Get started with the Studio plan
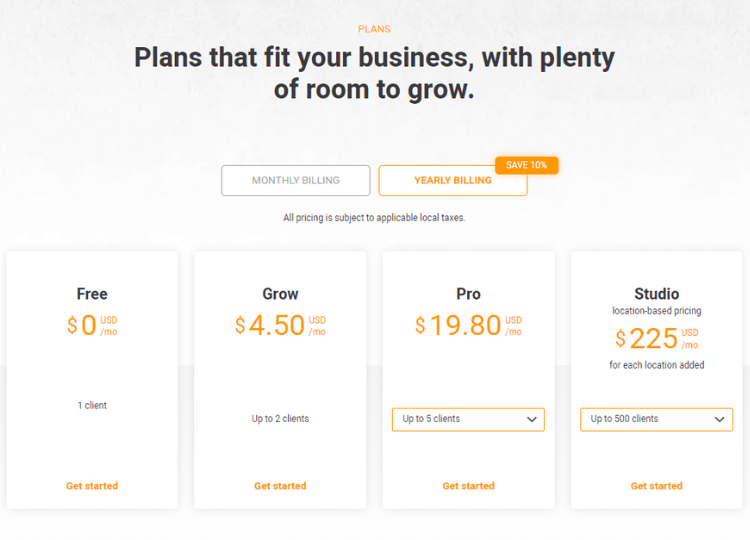Viewport: 750px width, 540px height. point(656,486)
